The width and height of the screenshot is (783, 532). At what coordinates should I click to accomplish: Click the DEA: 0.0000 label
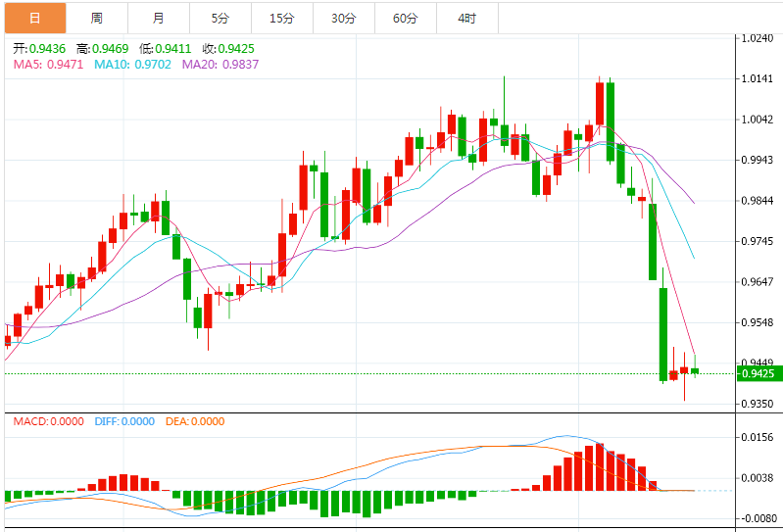click(x=195, y=421)
